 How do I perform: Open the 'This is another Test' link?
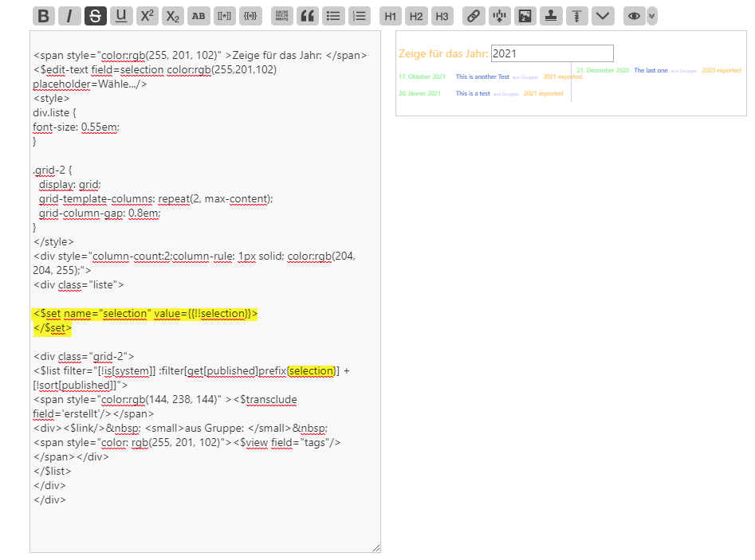(x=482, y=76)
